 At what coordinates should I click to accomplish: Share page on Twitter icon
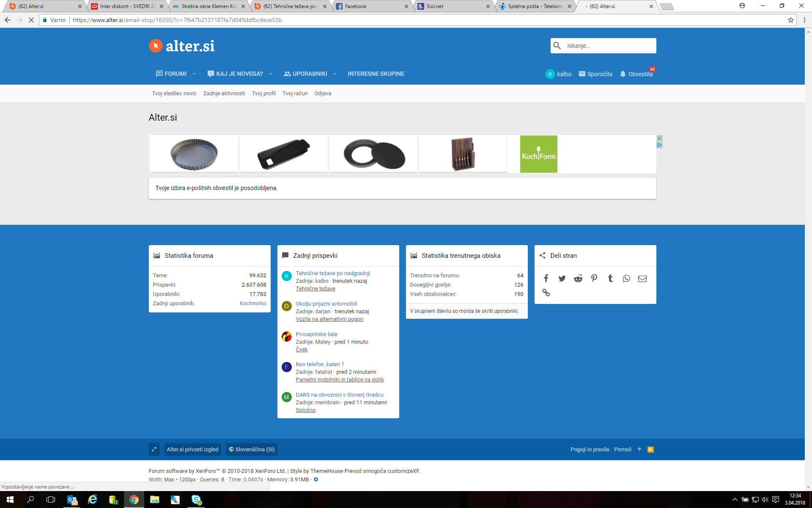(x=562, y=279)
